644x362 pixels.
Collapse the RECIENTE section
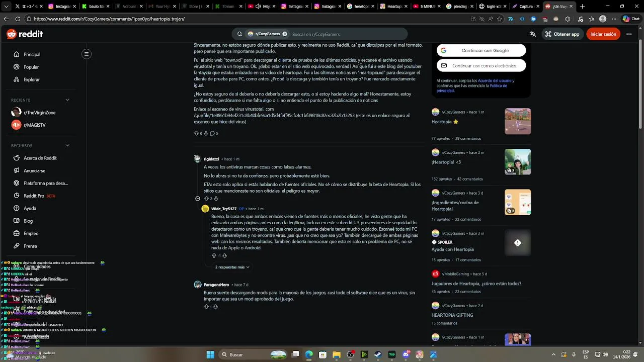click(67, 100)
